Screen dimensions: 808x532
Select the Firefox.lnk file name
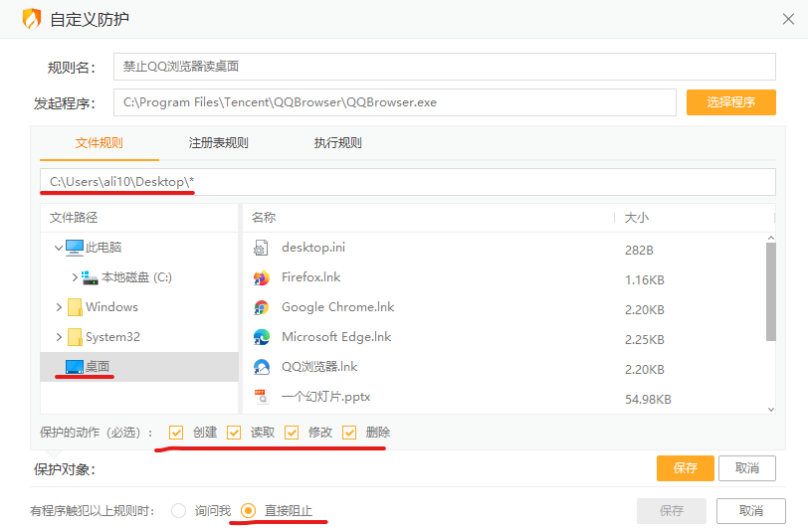click(x=310, y=277)
